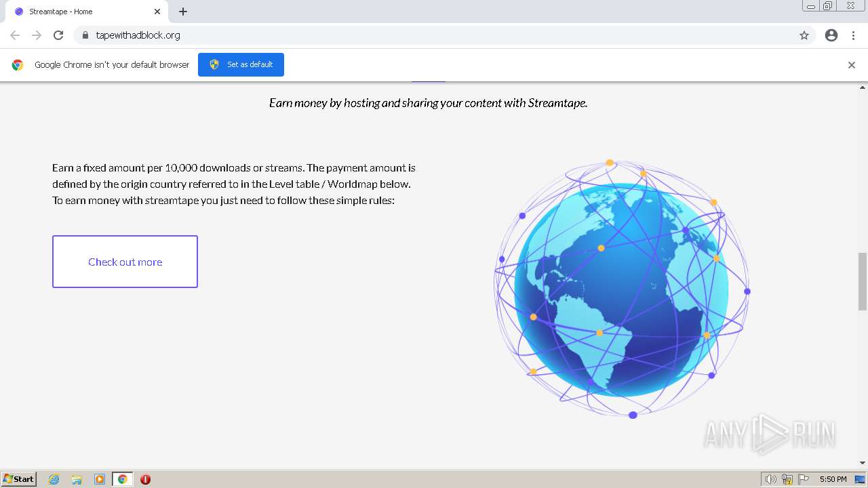Screen dimensions: 868x488
Task: Open the Chrome three-dot menu
Action: click(x=853, y=35)
